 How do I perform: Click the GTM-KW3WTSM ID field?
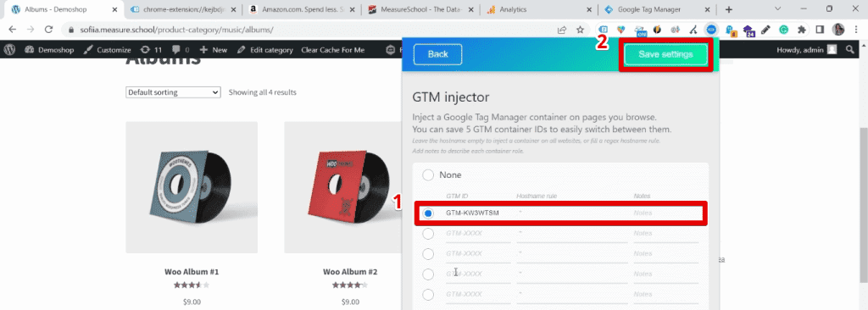coord(478,213)
